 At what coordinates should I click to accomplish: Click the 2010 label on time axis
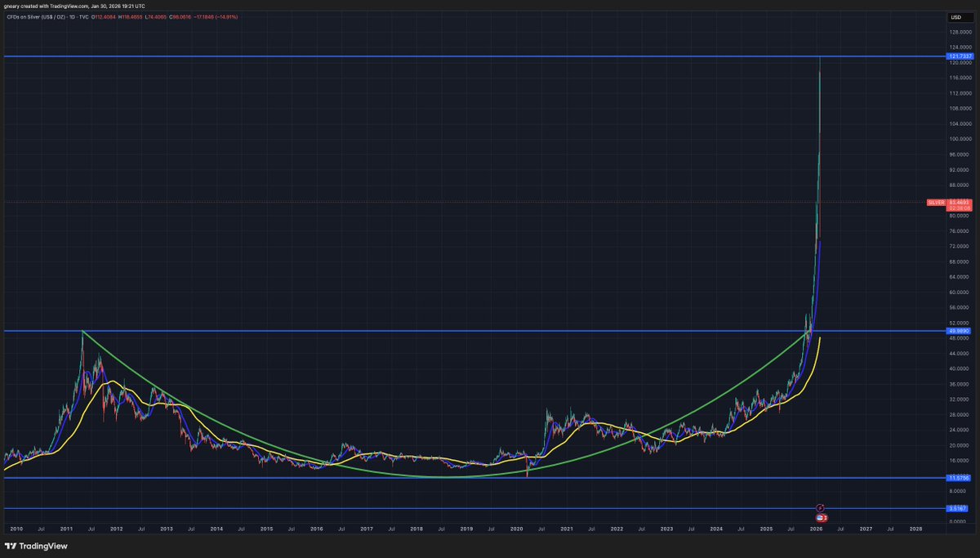pos(16,529)
